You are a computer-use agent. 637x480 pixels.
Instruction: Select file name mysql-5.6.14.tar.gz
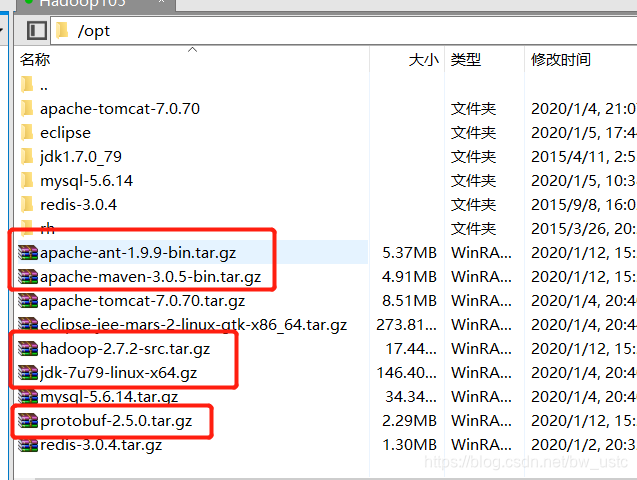109,397
